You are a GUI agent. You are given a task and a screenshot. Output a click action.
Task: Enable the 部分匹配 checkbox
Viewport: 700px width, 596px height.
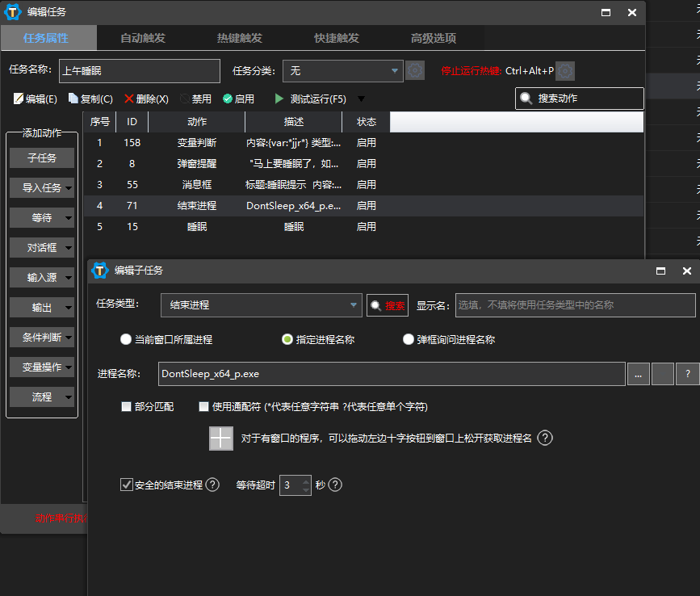(x=126, y=407)
